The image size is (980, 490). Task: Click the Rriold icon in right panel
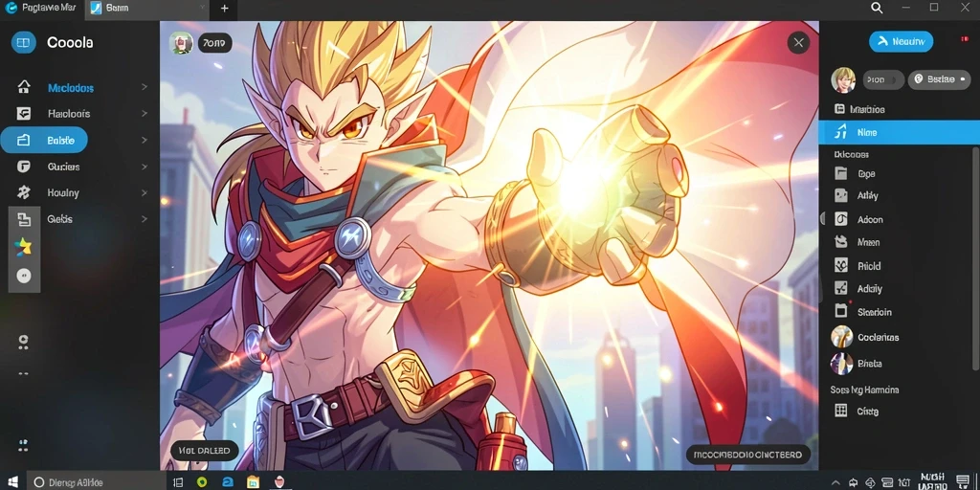841,266
